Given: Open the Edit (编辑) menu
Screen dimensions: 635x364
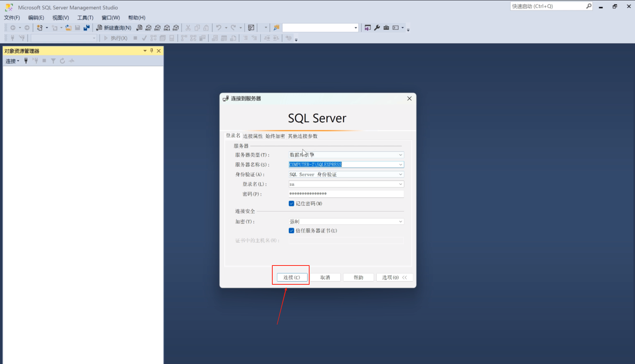Looking at the screenshot, I should pos(36,17).
